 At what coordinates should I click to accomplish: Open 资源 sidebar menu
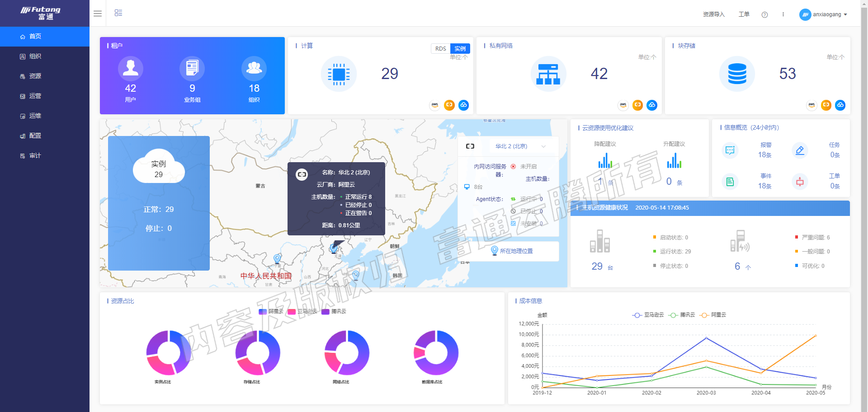point(45,76)
